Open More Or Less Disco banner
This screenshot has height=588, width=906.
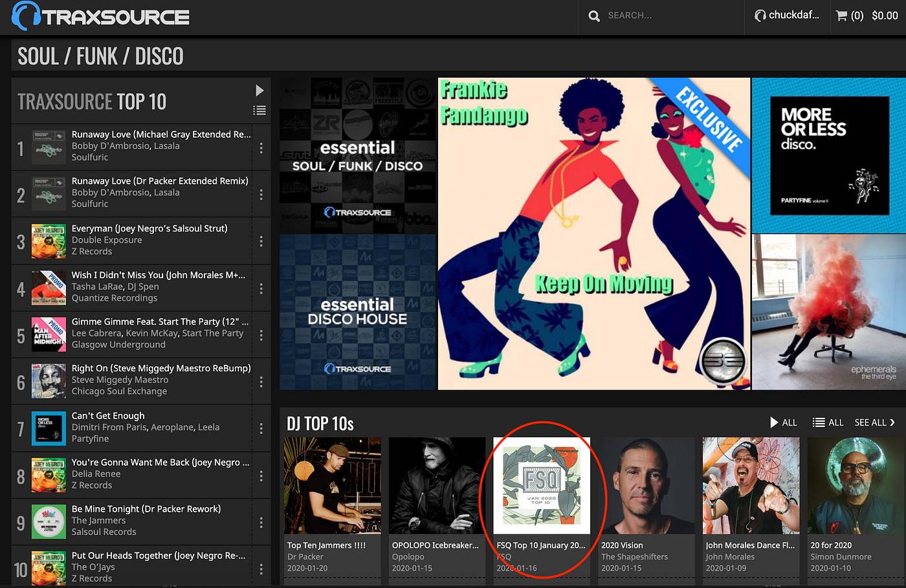[829, 155]
